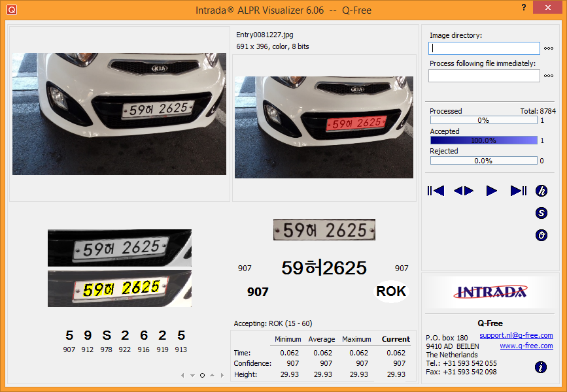This screenshot has width=567, height=392.
Task: Click the round 'O' icon button
Action: 541,236
